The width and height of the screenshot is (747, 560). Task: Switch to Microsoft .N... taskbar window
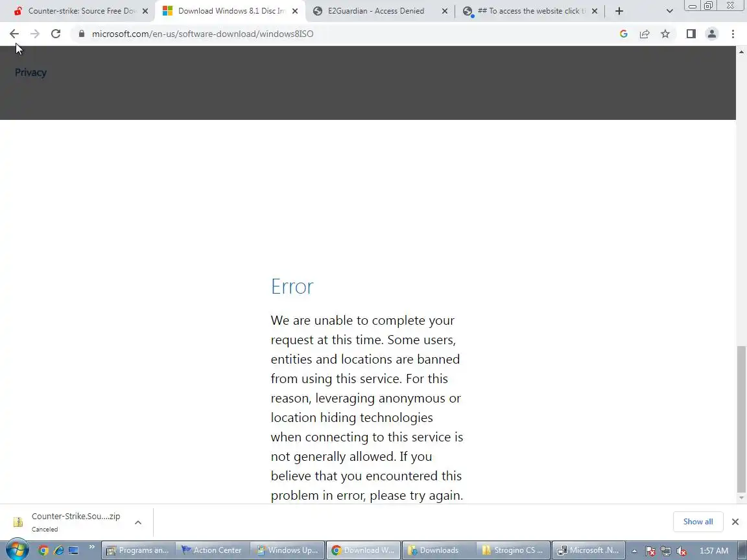588,550
